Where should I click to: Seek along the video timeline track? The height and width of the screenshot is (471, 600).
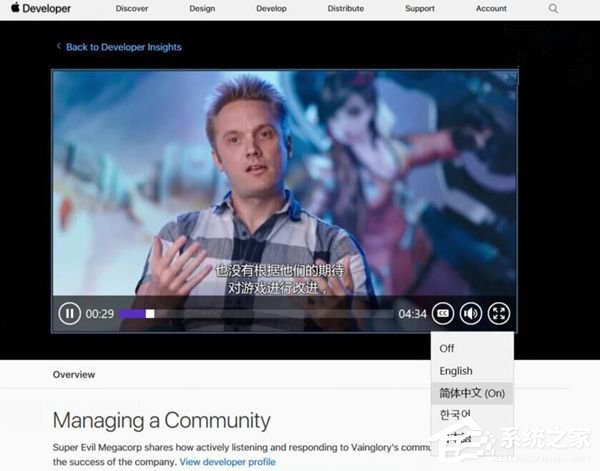pyautogui.click(x=256, y=314)
